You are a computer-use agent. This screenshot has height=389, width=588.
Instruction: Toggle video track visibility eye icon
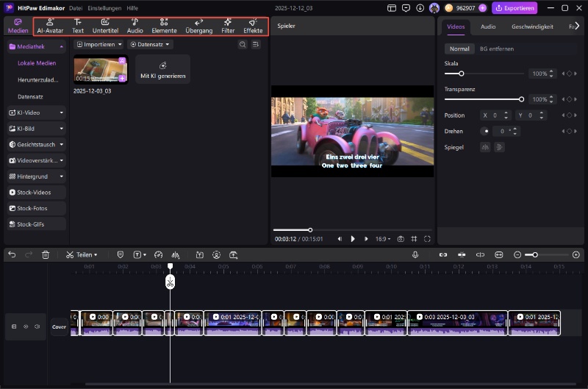[x=26, y=326]
